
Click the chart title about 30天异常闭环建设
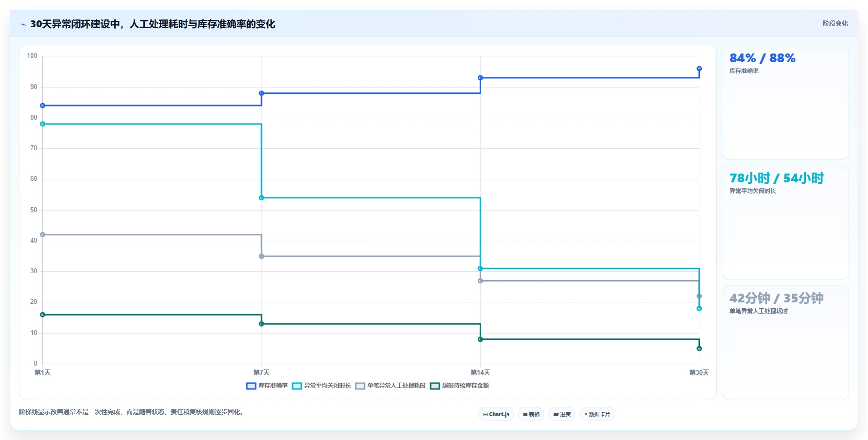(153, 24)
